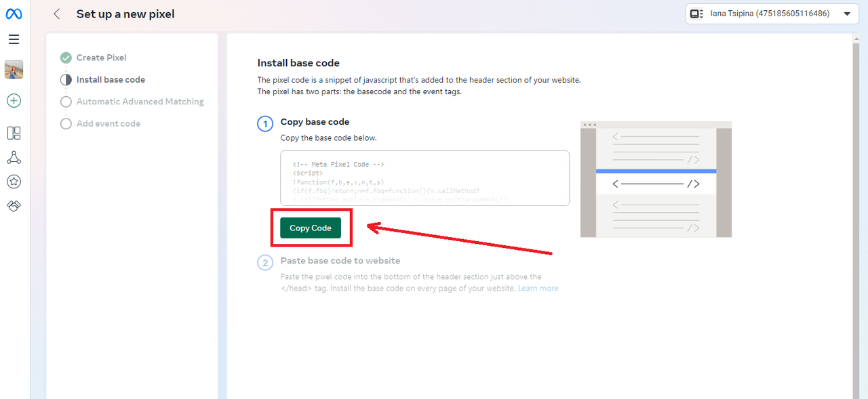The width and height of the screenshot is (868, 399).
Task: Select the Install base code step
Action: tap(102, 79)
